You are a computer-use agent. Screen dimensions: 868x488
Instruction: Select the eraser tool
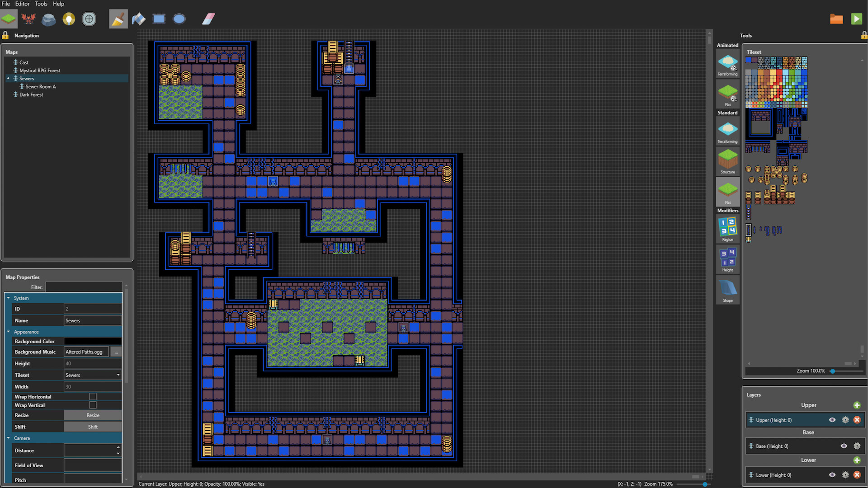coord(208,19)
